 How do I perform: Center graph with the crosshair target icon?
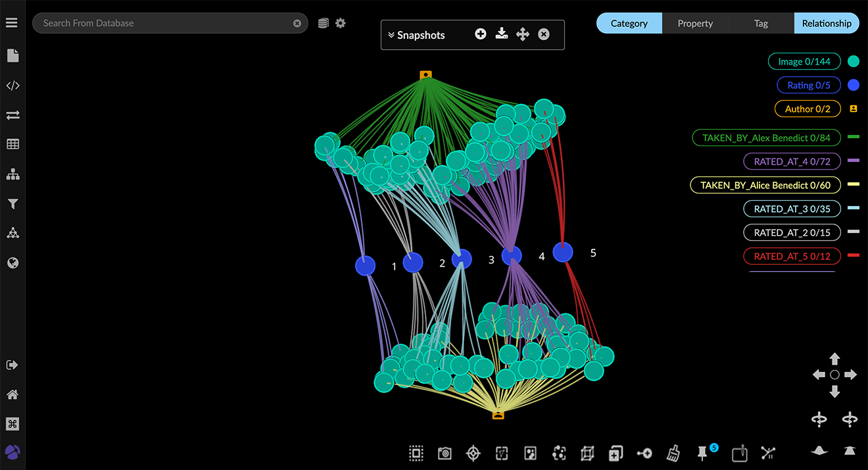tap(473, 453)
